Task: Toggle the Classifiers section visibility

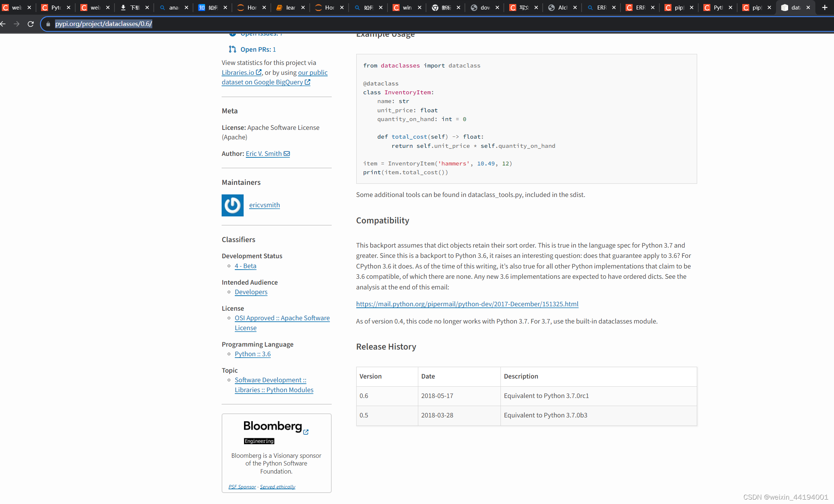Action: coord(238,239)
